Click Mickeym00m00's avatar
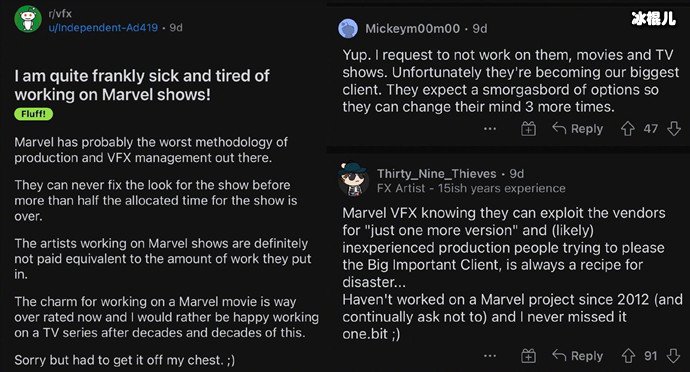 [x=348, y=29]
